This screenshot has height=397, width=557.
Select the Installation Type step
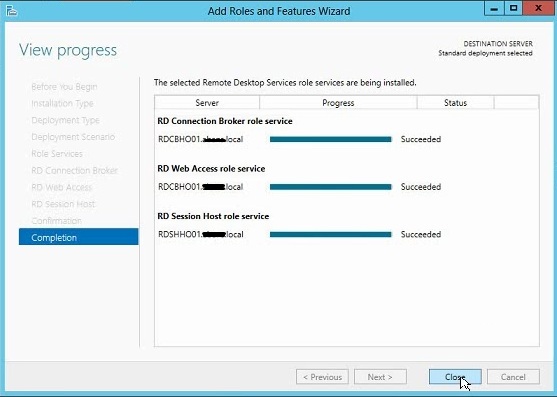(x=62, y=103)
